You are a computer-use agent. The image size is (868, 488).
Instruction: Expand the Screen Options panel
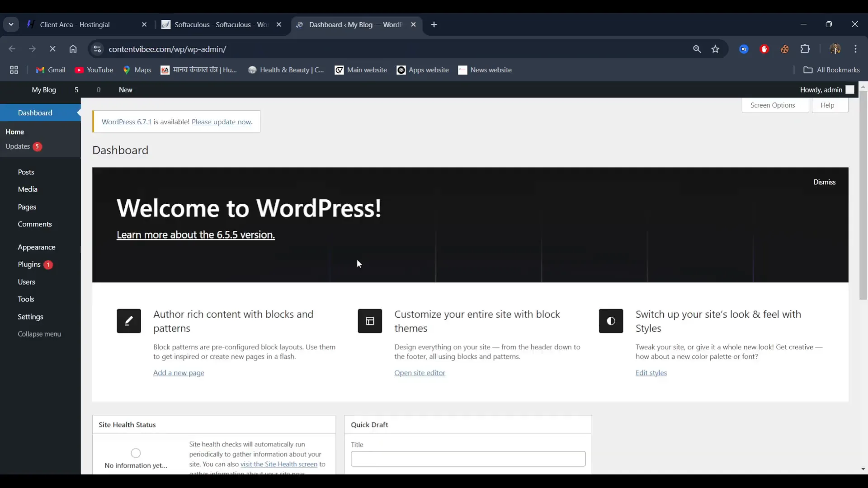click(775, 105)
